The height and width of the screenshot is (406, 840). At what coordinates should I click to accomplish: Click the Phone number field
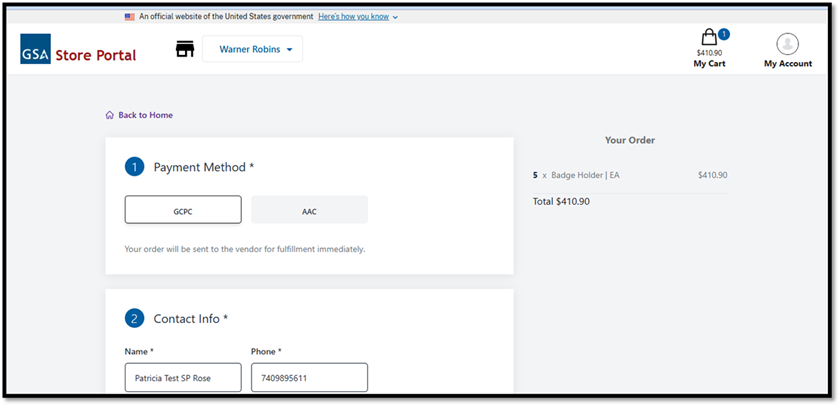(309, 377)
